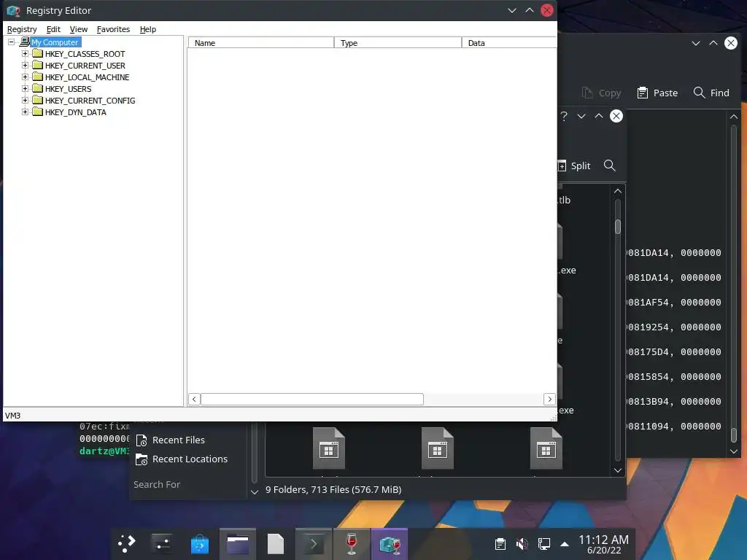Click the last executable file thumbnail
Screen dimensions: 747x560
[546, 448]
